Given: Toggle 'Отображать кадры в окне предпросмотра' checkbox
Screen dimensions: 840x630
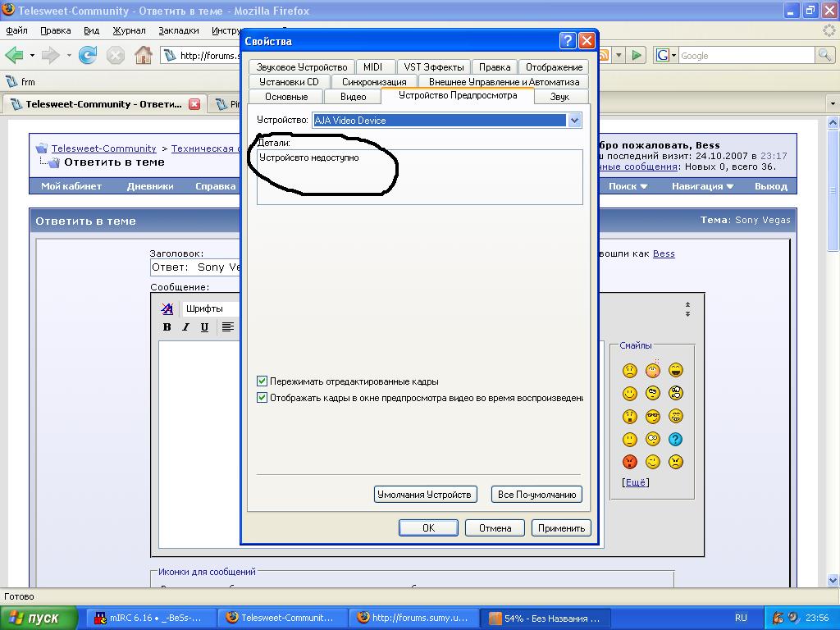Looking at the screenshot, I should point(262,397).
